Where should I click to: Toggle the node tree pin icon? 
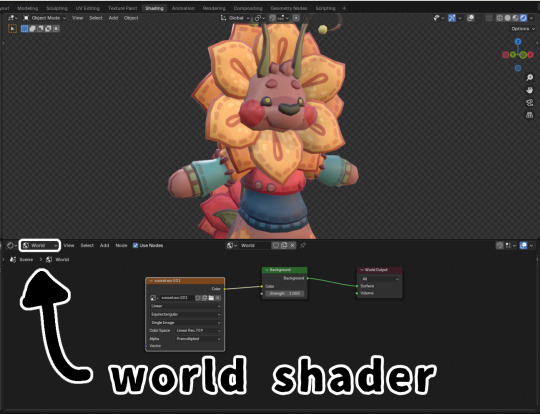pyautogui.click(x=303, y=246)
